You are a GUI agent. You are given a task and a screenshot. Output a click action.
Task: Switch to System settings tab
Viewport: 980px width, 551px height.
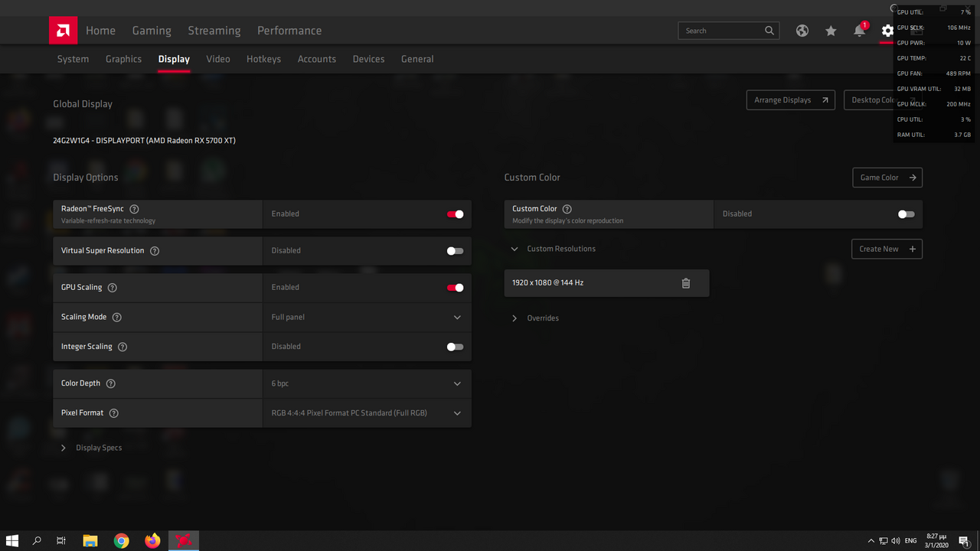tap(73, 59)
